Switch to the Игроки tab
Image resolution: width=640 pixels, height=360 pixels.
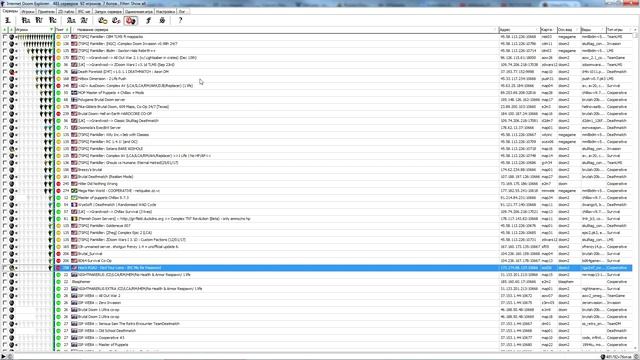[x=28, y=12]
